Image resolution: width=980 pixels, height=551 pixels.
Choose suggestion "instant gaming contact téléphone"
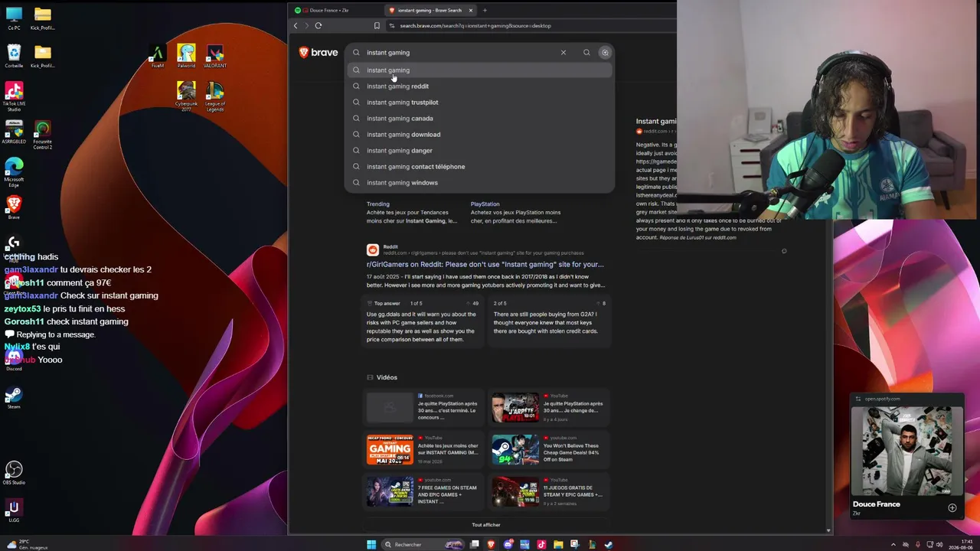(x=480, y=167)
